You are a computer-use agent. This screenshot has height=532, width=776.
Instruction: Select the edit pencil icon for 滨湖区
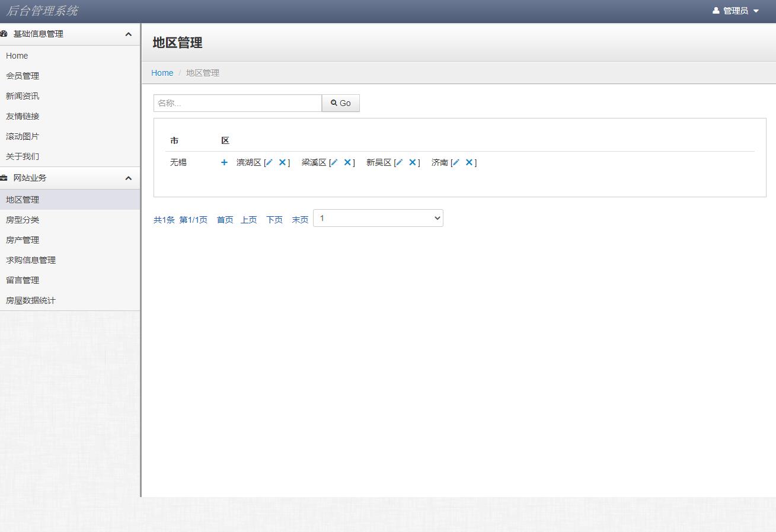(x=269, y=162)
